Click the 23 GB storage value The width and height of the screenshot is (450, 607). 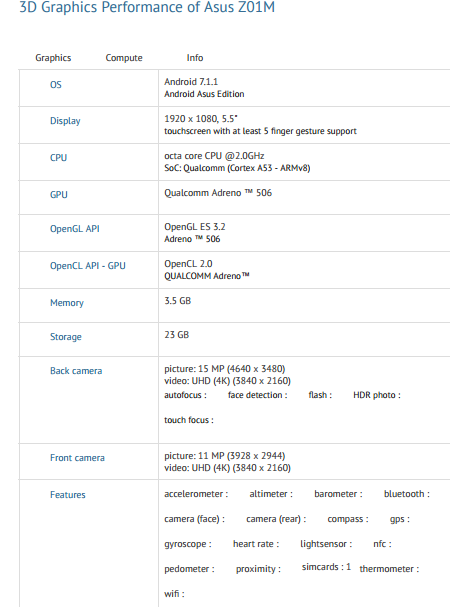177,334
